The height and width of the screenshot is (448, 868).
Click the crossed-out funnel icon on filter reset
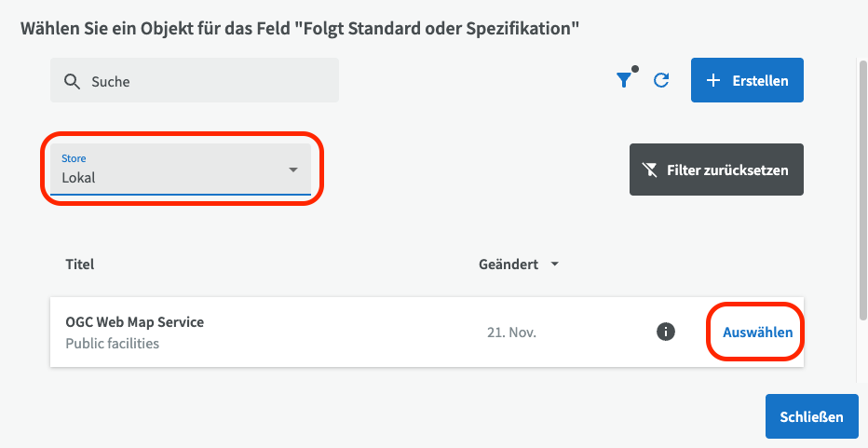650,170
